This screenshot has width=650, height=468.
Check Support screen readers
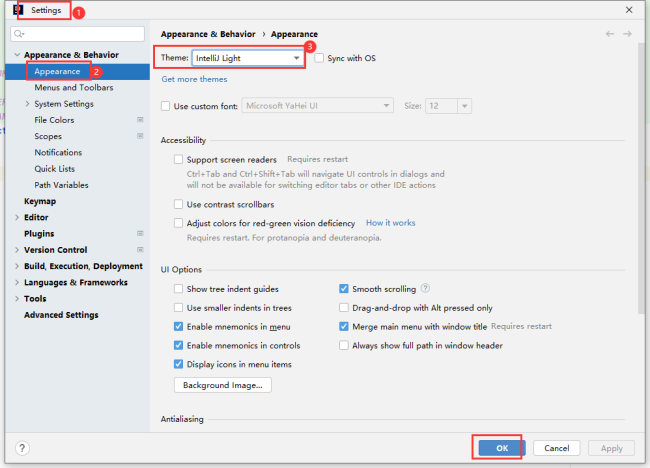(x=178, y=159)
